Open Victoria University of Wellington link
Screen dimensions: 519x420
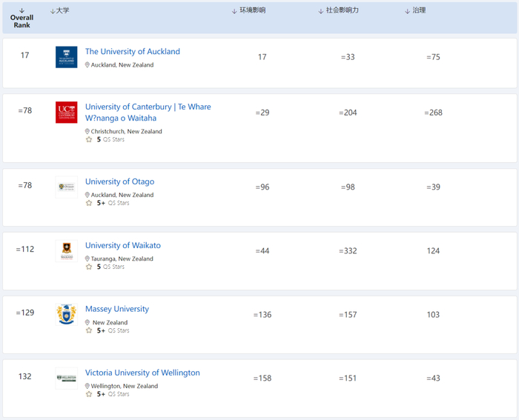(x=142, y=373)
